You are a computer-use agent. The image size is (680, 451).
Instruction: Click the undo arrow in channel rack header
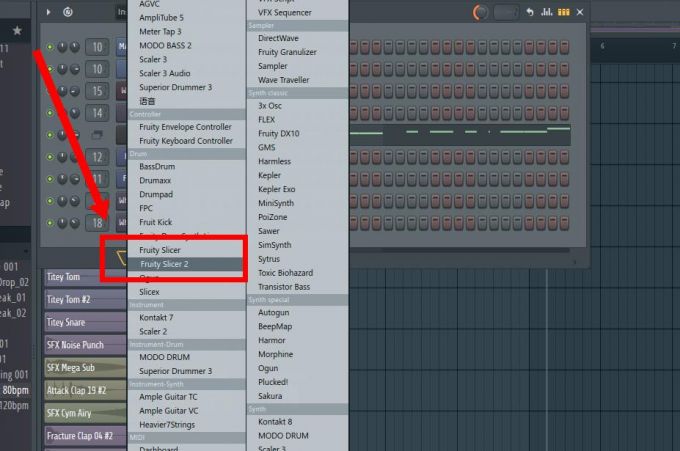pyautogui.click(x=530, y=12)
